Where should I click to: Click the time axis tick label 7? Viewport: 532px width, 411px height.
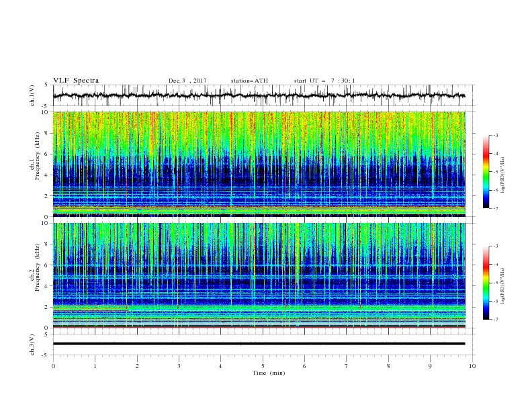(x=347, y=366)
